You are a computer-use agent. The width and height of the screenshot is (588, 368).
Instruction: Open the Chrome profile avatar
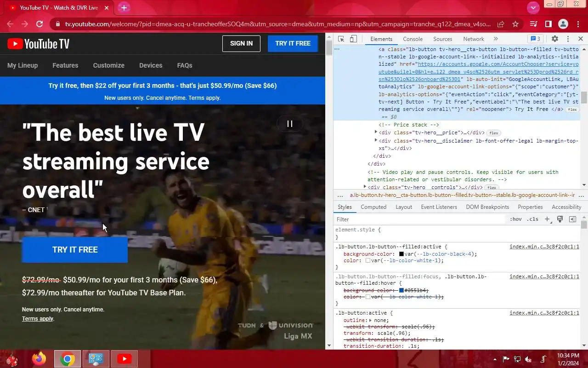[563, 24]
